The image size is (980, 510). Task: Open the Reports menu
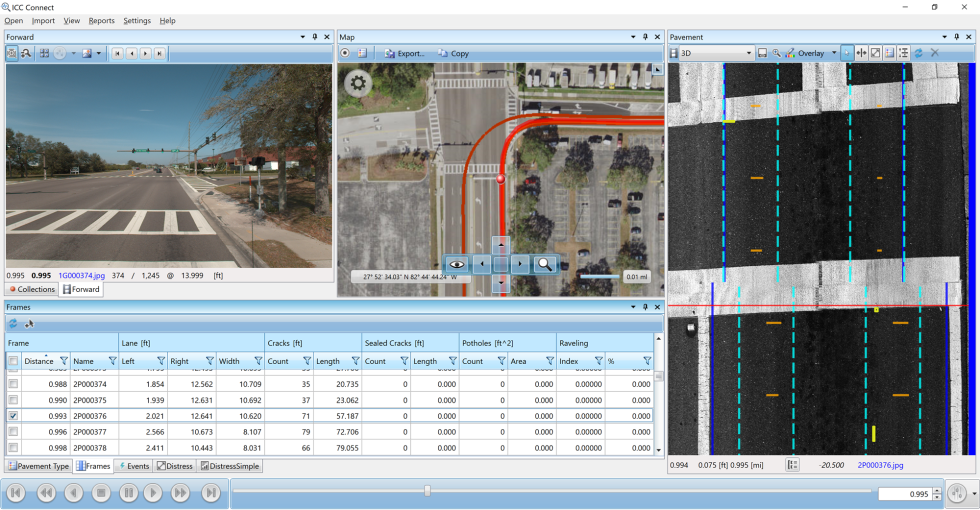point(101,20)
